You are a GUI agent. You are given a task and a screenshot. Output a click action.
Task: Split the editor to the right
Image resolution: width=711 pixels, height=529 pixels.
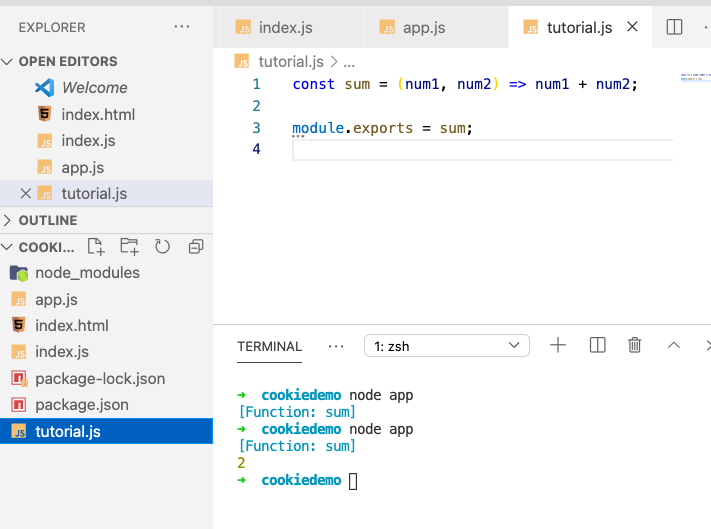(x=674, y=27)
